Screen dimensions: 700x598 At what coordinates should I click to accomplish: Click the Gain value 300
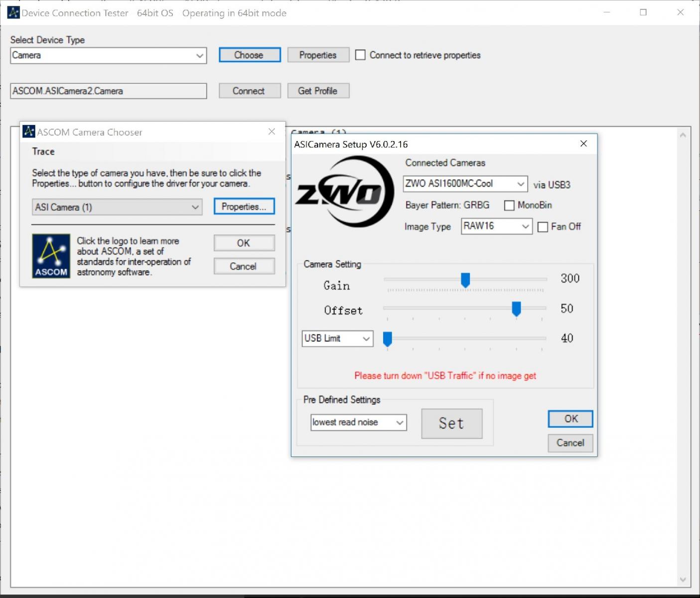570,279
